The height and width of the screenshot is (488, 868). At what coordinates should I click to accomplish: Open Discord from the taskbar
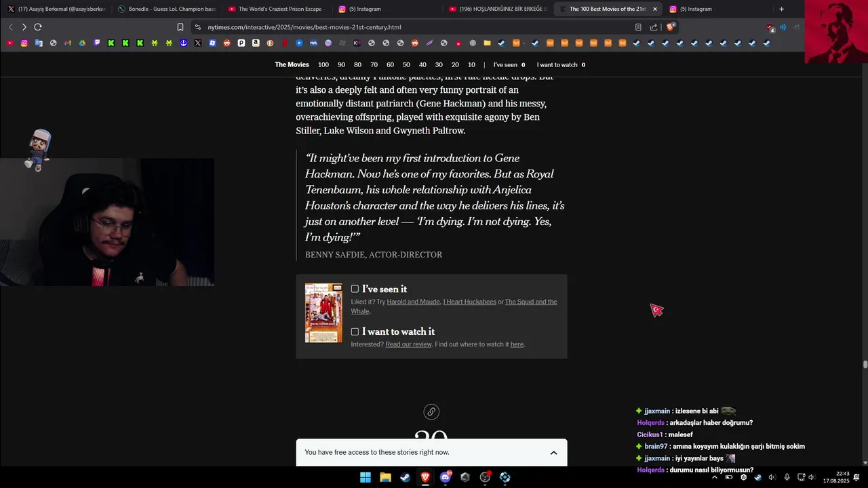point(445,477)
